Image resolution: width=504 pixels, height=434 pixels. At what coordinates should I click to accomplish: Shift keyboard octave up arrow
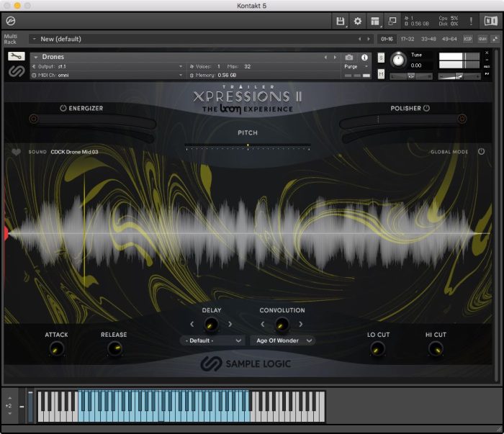pyautogui.click(x=9, y=398)
